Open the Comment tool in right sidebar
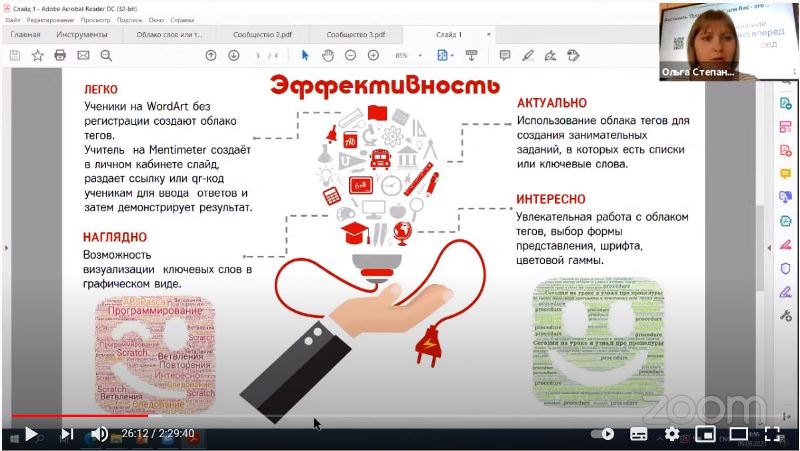This screenshot has width=800, height=451. coord(785,173)
